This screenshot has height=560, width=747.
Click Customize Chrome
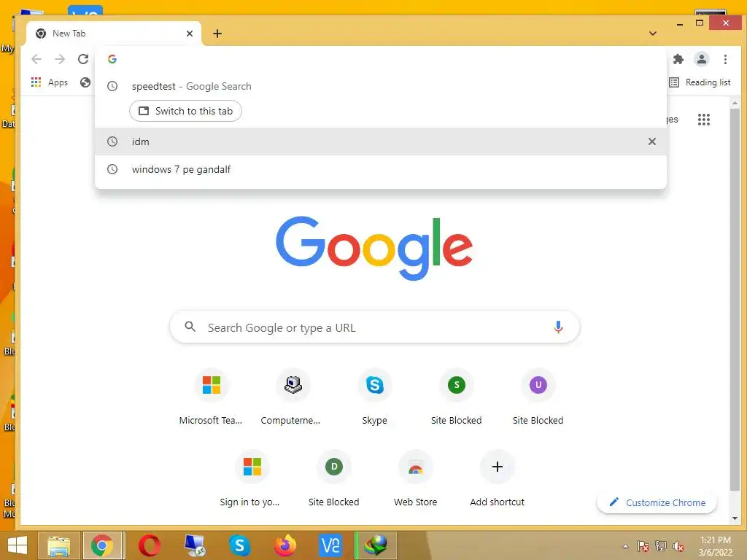click(657, 502)
